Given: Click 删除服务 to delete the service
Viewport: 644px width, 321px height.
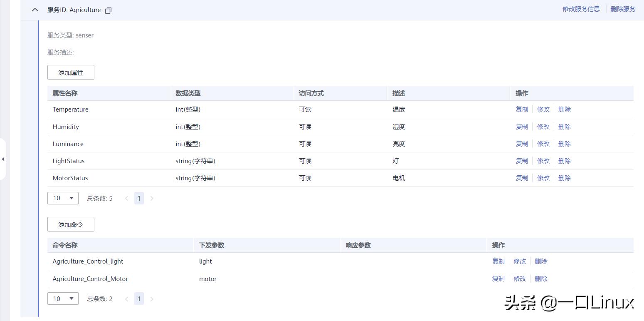Looking at the screenshot, I should pos(622,9).
